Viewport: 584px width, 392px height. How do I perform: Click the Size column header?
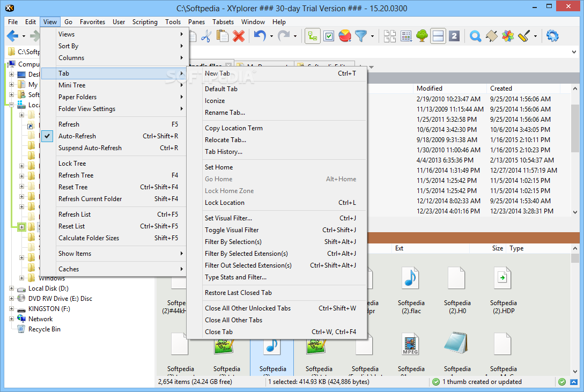(x=487, y=248)
